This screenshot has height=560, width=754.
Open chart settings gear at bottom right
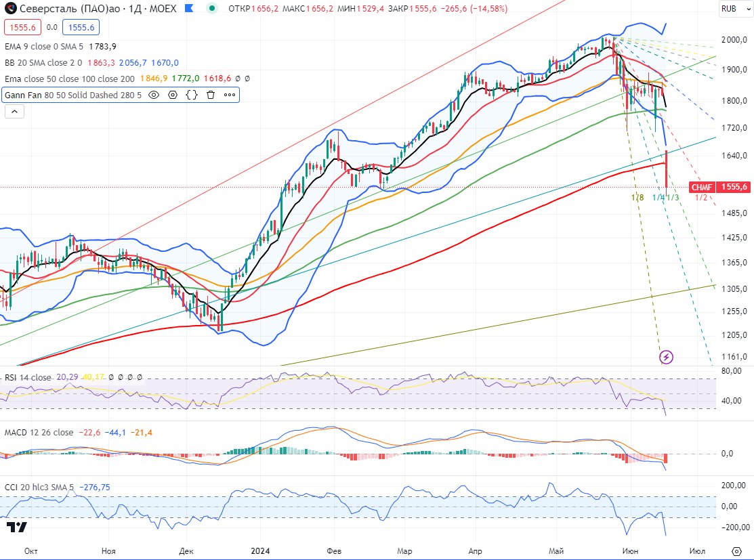pos(736,551)
